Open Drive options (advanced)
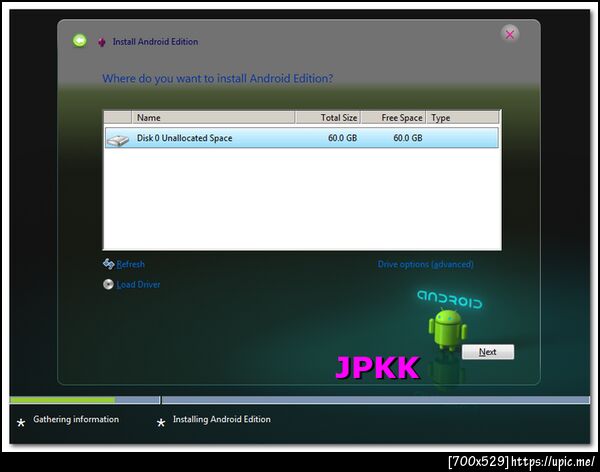The image size is (600, 472). coord(426,264)
